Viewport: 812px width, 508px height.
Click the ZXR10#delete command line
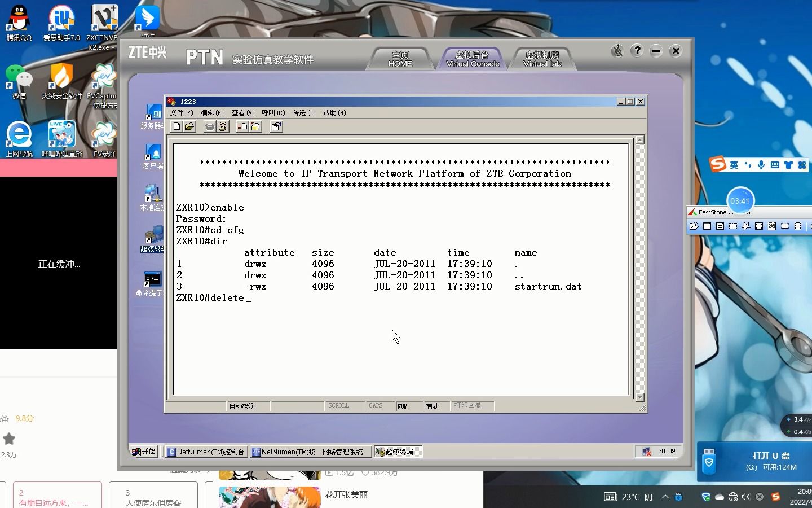[213, 298]
